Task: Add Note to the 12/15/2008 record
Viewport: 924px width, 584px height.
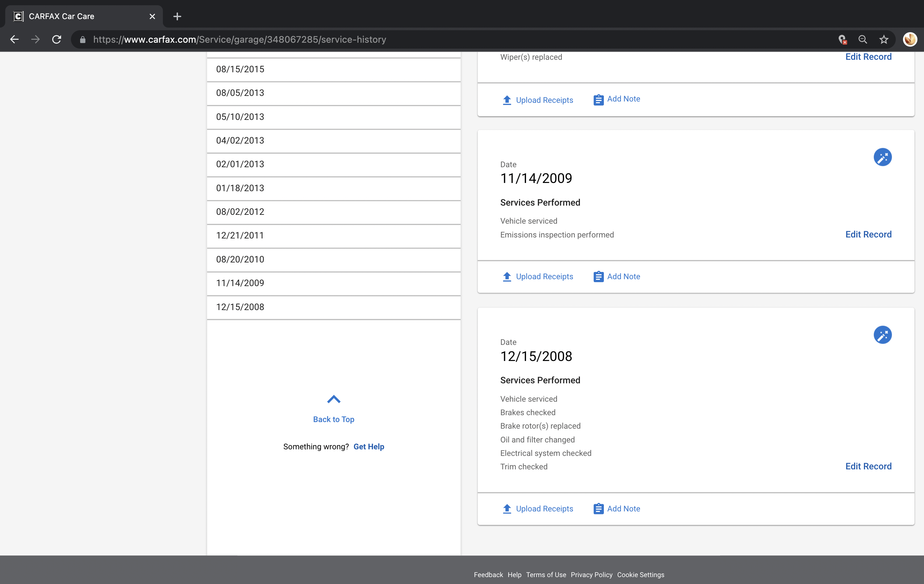Action: click(623, 509)
